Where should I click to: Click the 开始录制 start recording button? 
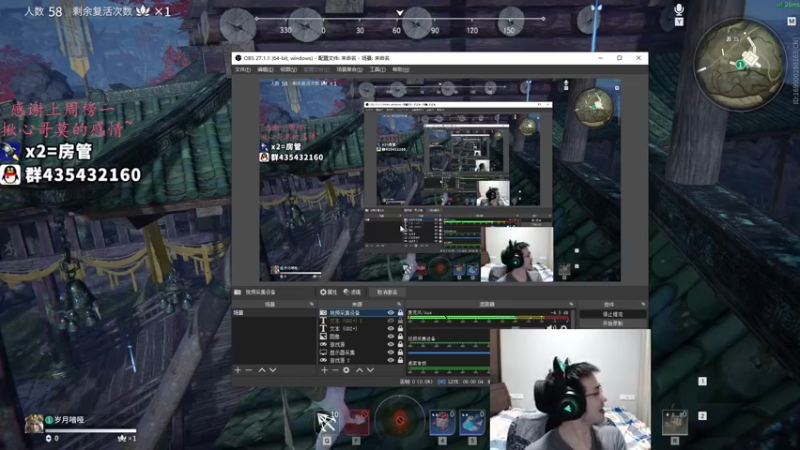[613, 323]
